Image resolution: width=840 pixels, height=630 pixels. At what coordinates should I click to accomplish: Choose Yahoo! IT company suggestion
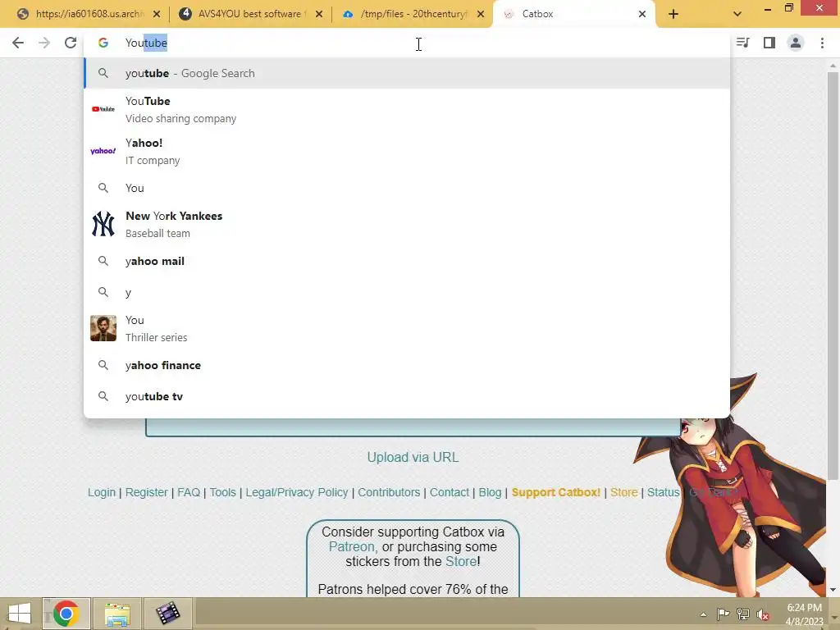[x=407, y=151]
